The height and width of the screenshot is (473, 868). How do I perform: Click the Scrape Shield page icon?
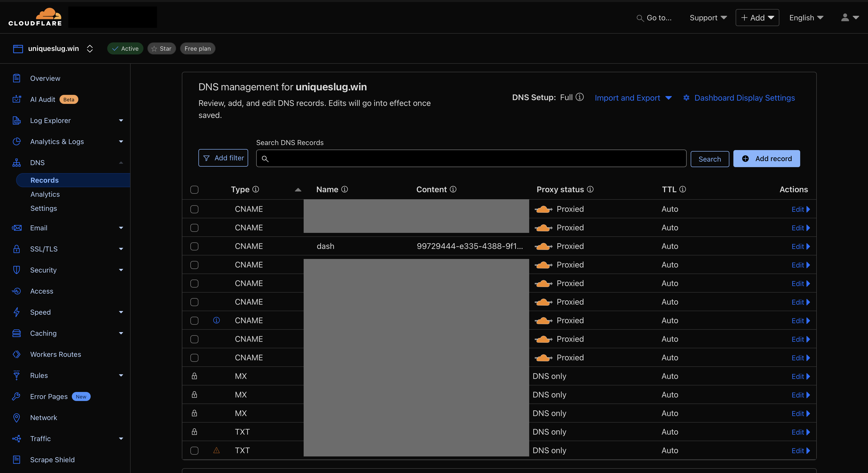tap(17, 459)
